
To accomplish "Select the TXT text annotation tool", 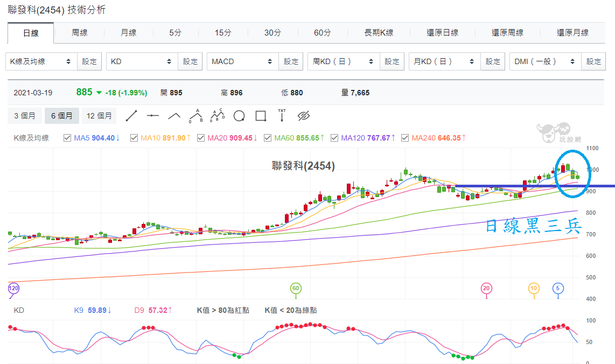I will click(x=282, y=116).
